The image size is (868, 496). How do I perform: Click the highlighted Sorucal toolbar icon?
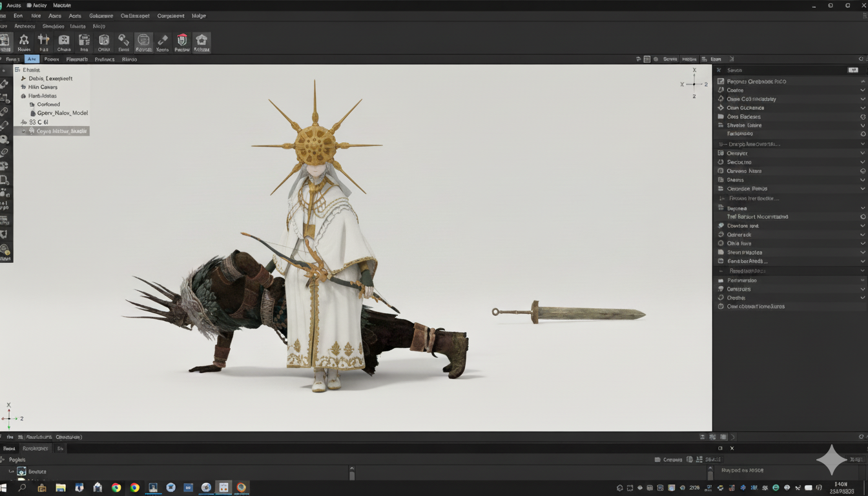click(143, 42)
